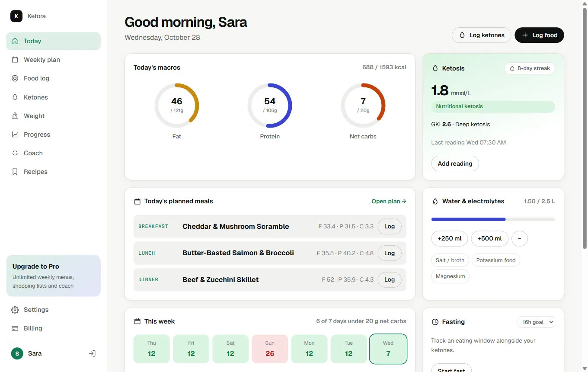The height and width of the screenshot is (372, 588).
Task: Open the Recipes section
Action: pos(54,172)
